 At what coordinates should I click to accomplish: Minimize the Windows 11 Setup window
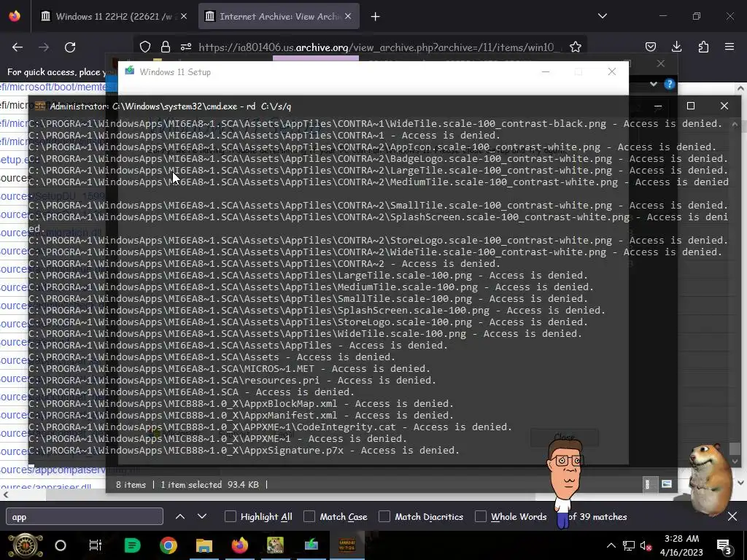tap(546, 72)
